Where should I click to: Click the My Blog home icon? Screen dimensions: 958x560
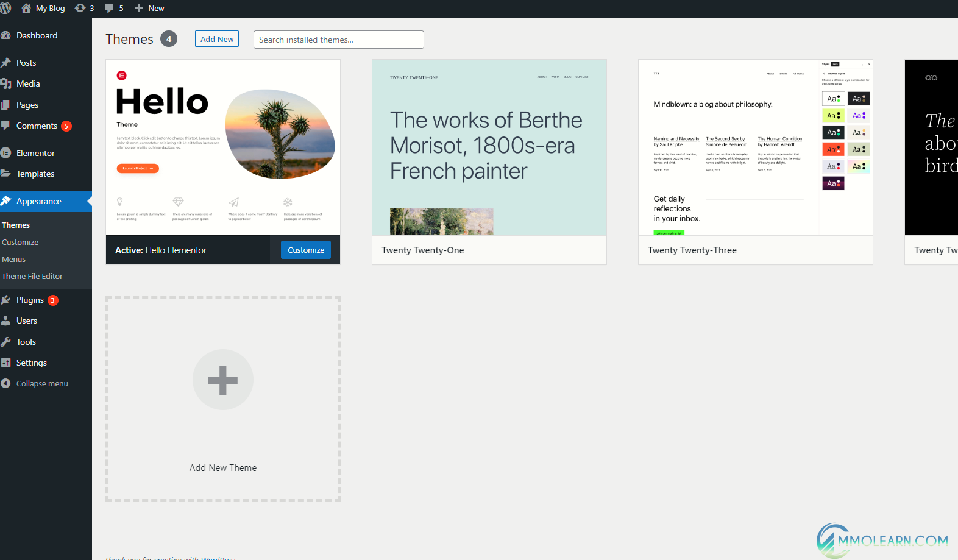(x=26, y=8)
